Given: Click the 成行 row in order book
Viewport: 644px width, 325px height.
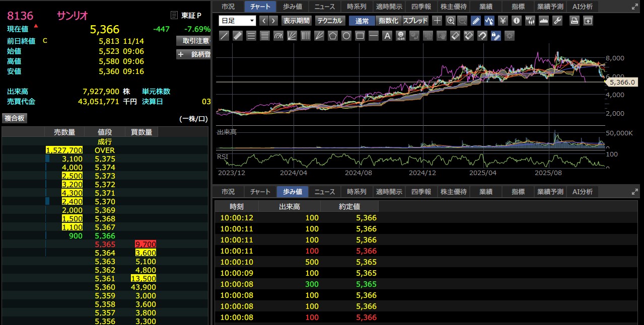Looking at the screenshot, I should [x=105, y=142].
